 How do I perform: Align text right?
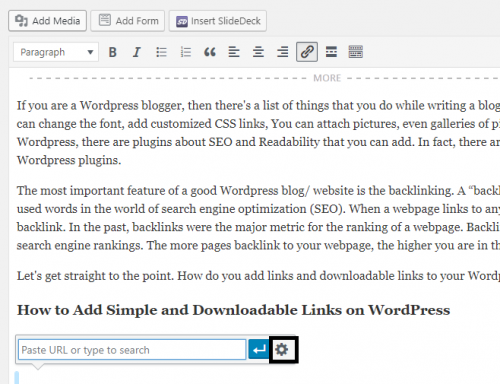(x=283, y=52)
